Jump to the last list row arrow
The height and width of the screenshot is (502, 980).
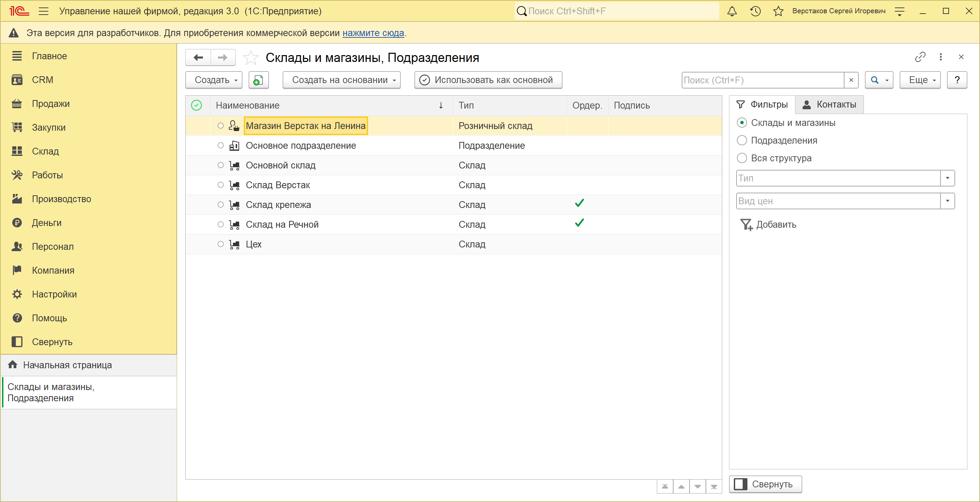tap(714, 486)
